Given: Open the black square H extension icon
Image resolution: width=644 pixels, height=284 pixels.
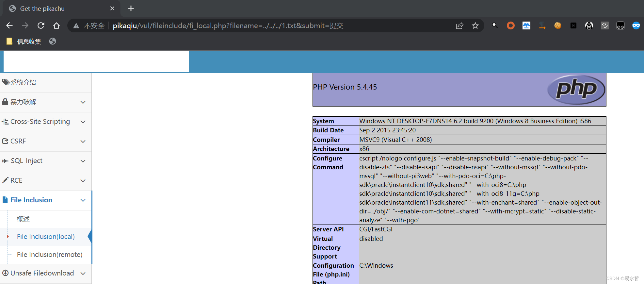Looking at the screenshot, I should [573, 25].
